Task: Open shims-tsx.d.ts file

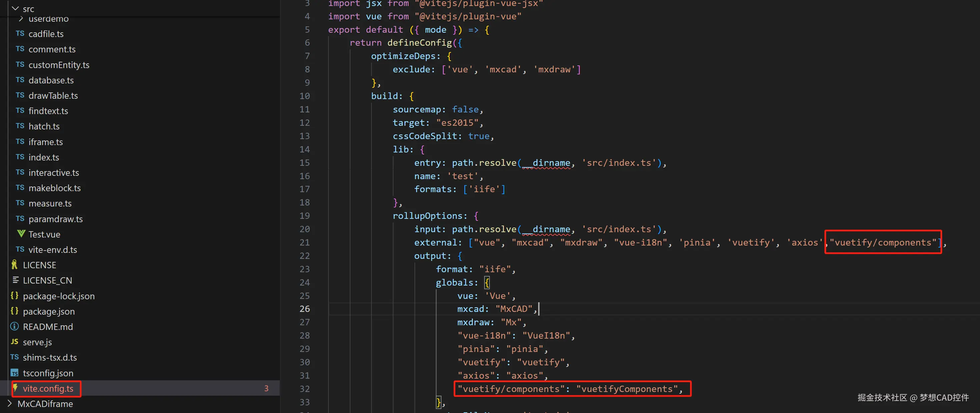Action: coord(49,357)
